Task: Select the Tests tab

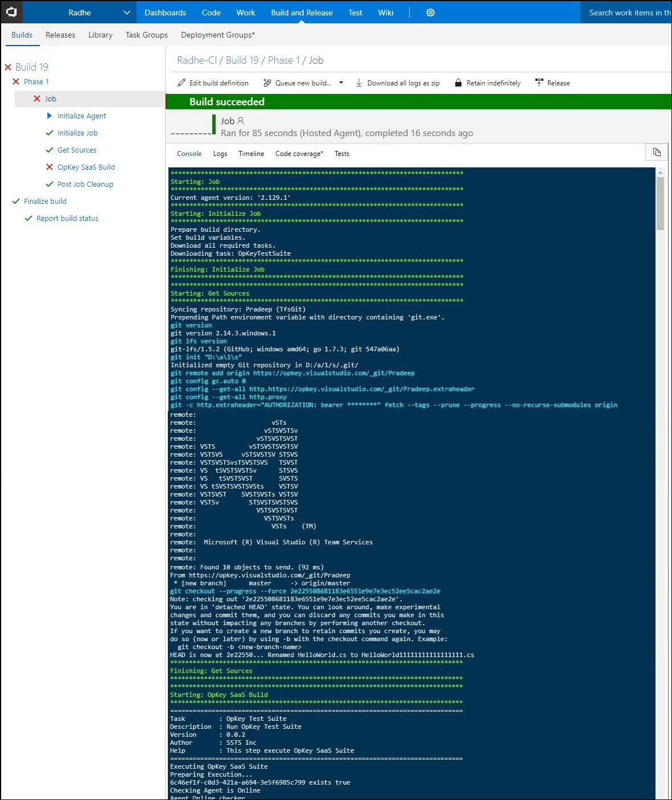Action: 342,154
